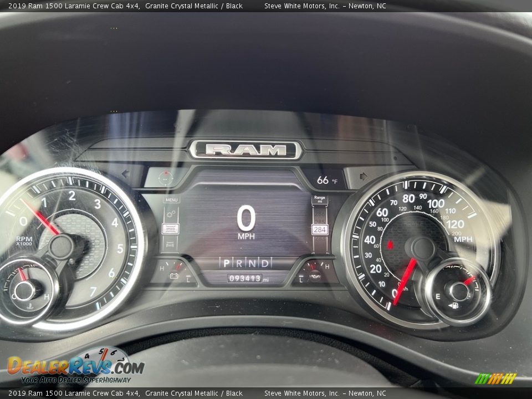Image resolution: width=532 pixels, height=399 pixels.
Task: Select the vehicle icon below Speed tile
Action: [x=170, y=244]
